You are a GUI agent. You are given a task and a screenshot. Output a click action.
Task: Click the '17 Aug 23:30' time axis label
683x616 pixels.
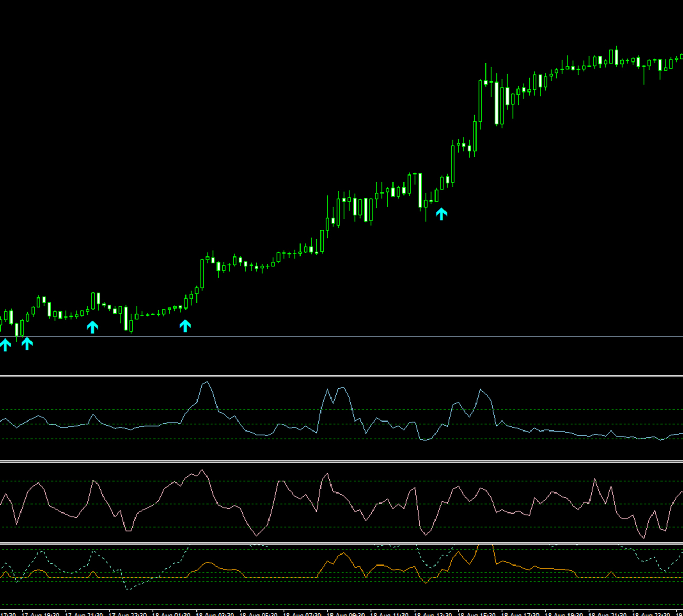[x=128, y=613]
